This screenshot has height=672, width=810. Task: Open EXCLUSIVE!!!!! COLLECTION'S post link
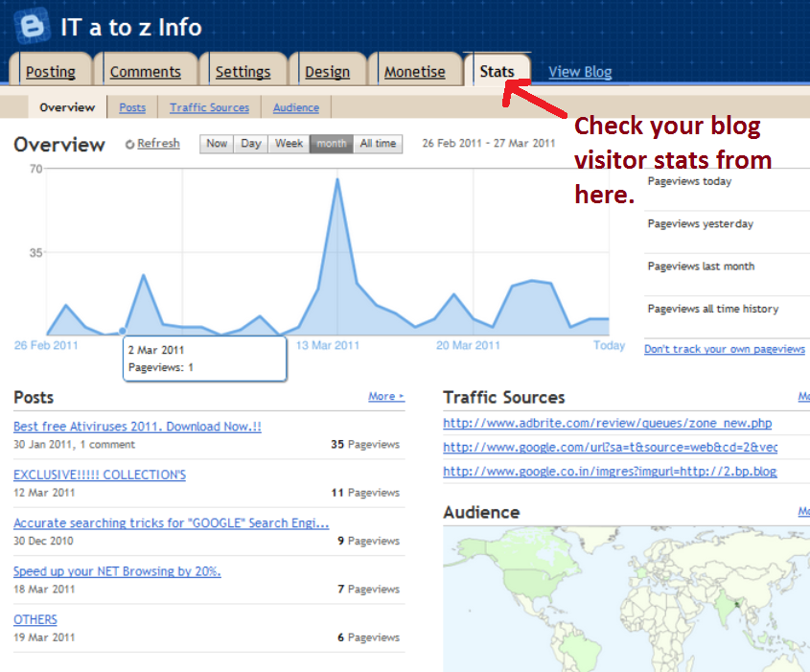pos(100,475)
